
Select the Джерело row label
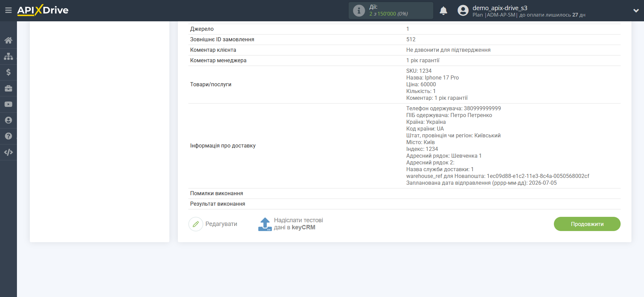point(202,29)
